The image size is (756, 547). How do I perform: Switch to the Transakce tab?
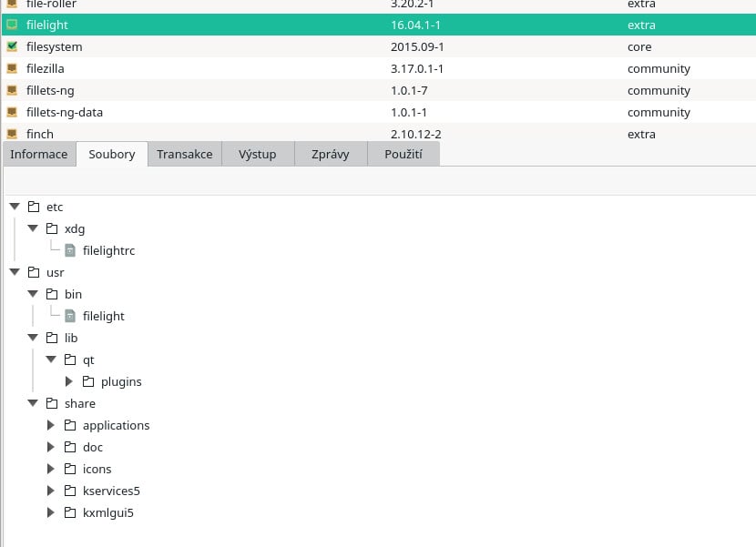[184, 154]
